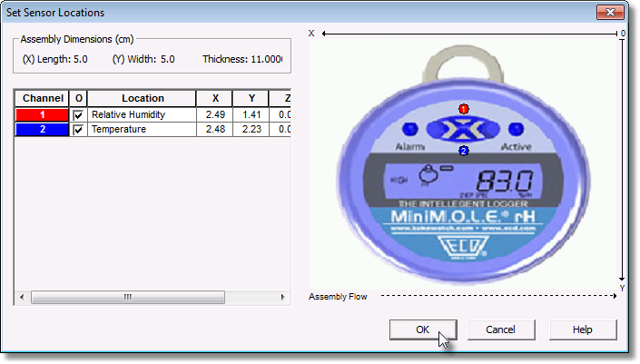Click the table scrollbar left arrow
This screenshot has height=364, width=640.
[x=22, y=297]
